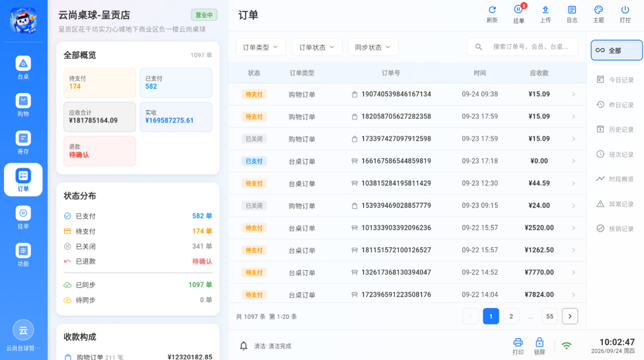Select page 1 in pagination

click(x=491, y=316)
